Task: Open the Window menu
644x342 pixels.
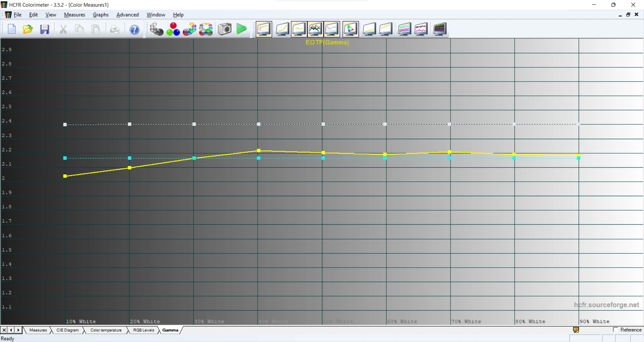Action: click(x=156, y=15)
